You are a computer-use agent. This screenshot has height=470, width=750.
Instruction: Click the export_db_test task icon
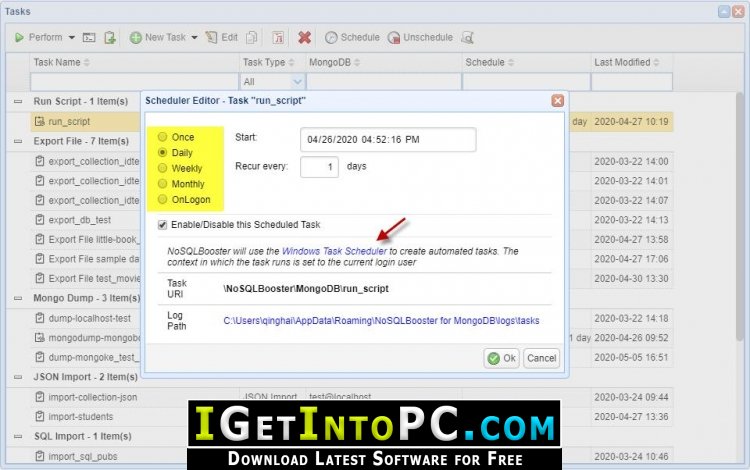(40, 219)
